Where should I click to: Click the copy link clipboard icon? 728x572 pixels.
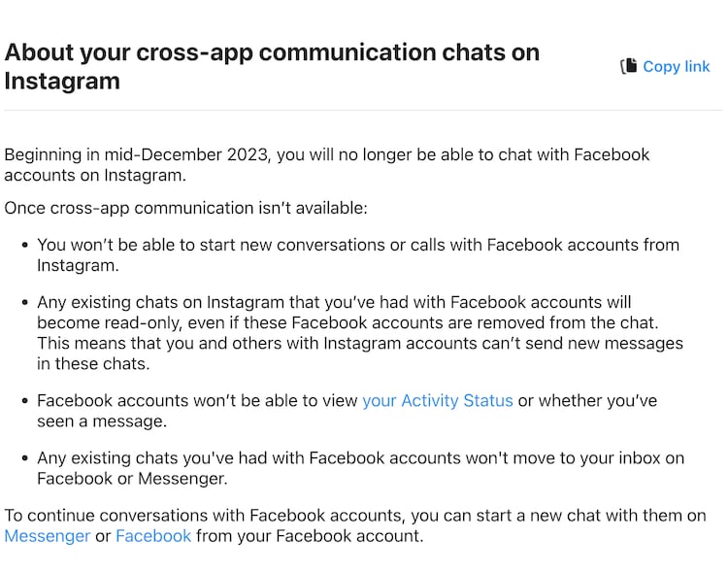coord(628,66)
